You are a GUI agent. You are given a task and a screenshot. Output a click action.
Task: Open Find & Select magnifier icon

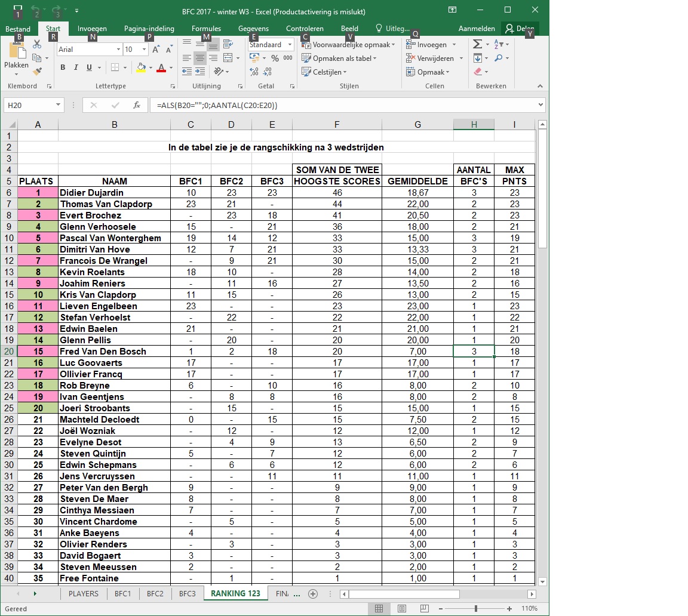coord(499,58)
